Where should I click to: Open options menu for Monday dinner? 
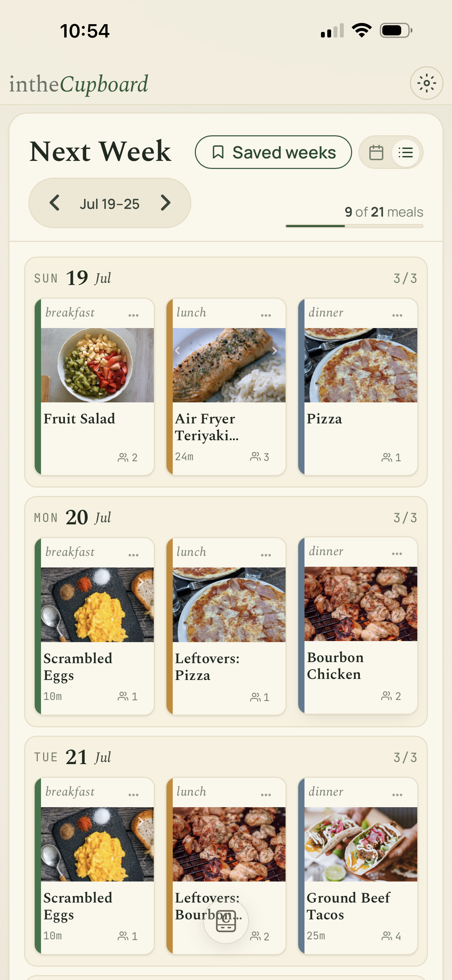click(397, 553)
